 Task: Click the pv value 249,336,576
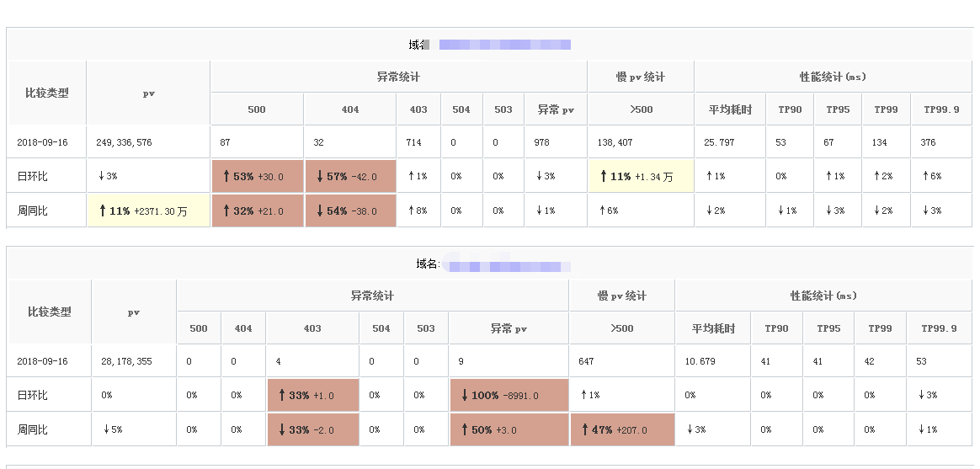[x=125, y=142]
